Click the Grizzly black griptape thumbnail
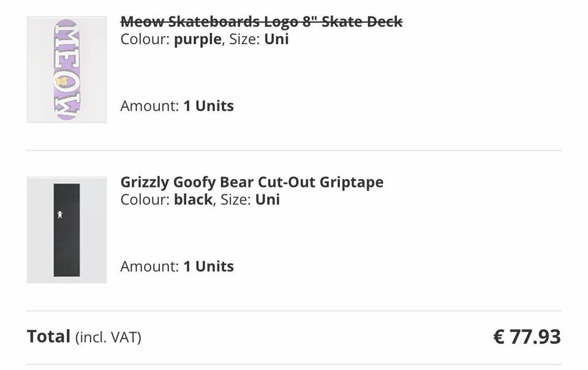Image resolution: width=588 pixels, height=370 pixels. (66, 230)
